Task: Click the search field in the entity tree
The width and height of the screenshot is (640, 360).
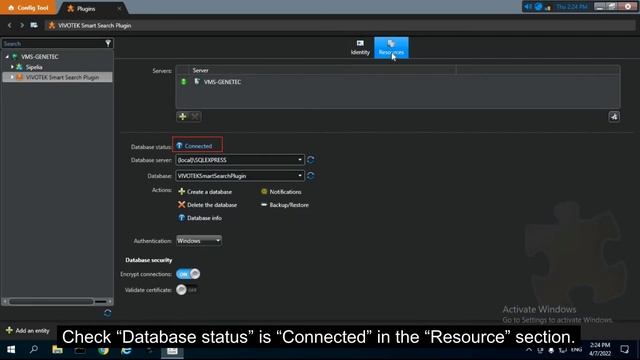Action: click(53, 44)
